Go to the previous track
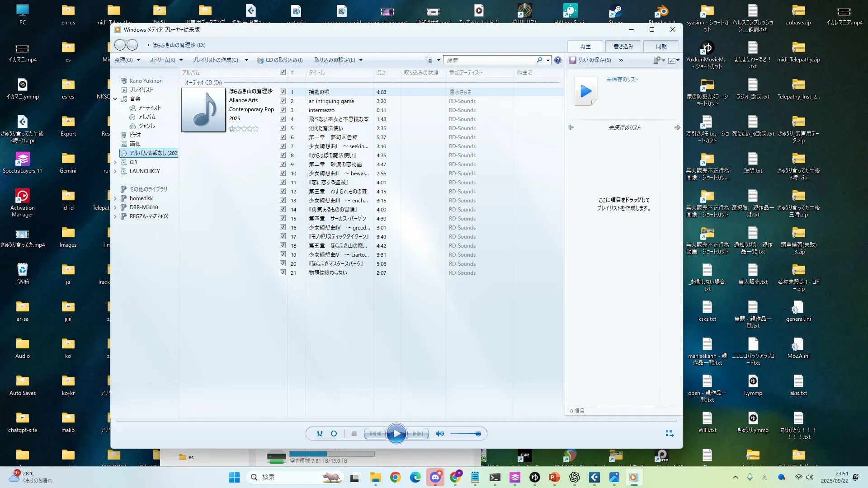868x488 pixels. click(x=375, y=434)
